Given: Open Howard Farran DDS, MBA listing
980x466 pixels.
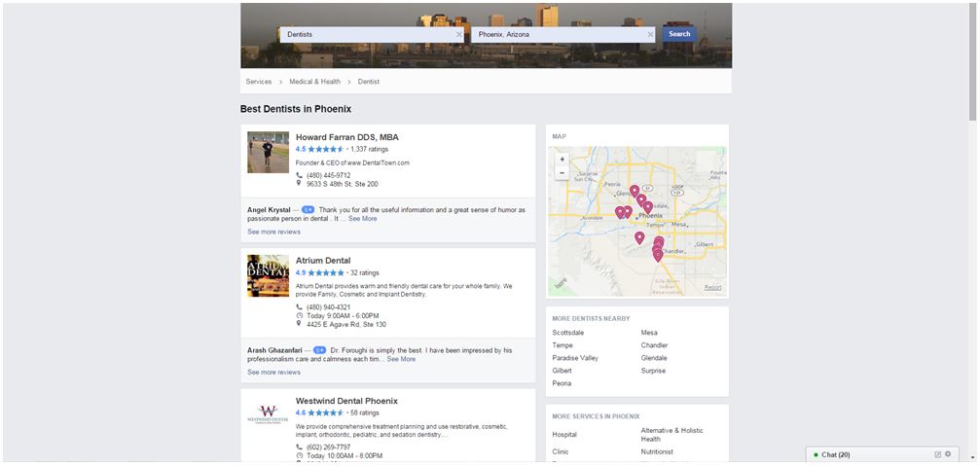Looking at the screenshot, I should click(x=346, y=137).
